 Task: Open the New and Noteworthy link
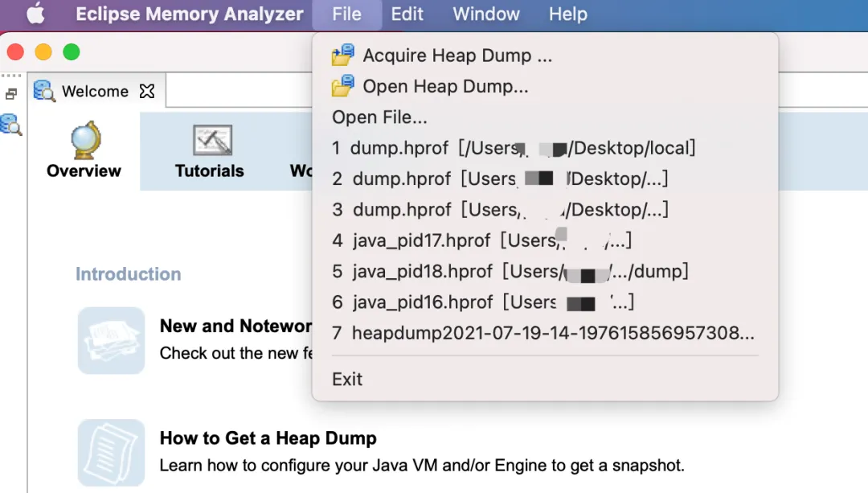click(235, 327)
